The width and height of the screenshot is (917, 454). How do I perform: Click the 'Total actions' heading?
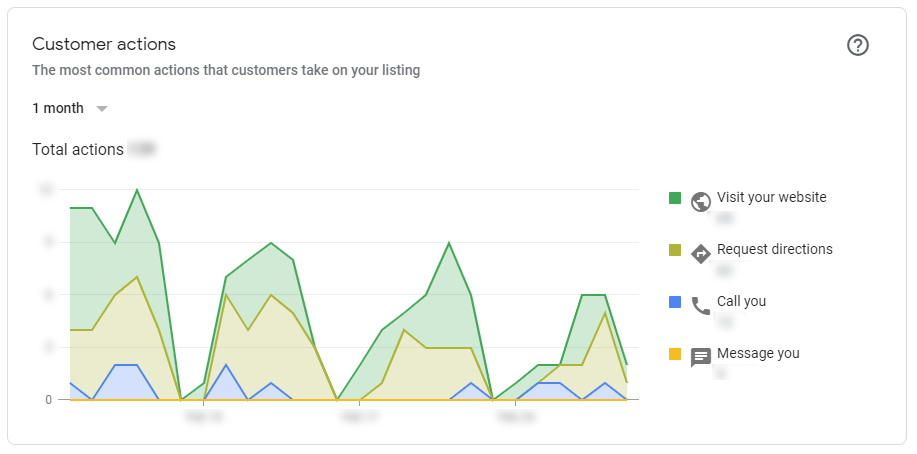coord(78,149)
